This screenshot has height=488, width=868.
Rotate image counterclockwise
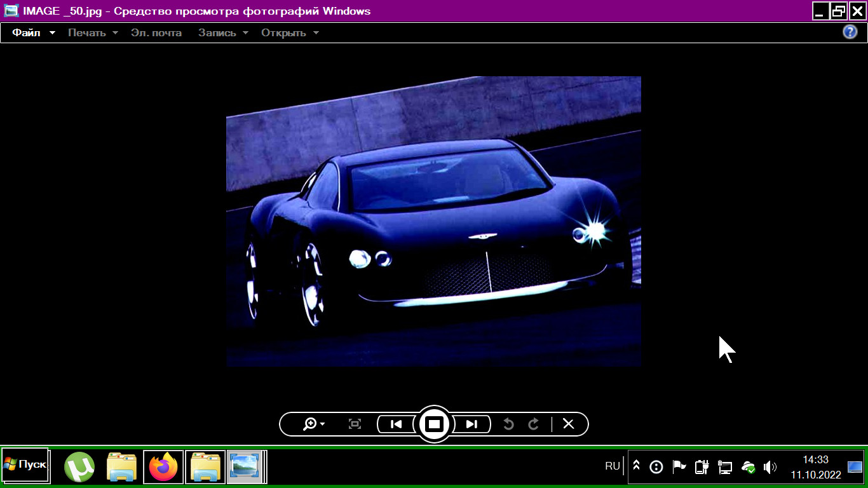click(508, 424)
